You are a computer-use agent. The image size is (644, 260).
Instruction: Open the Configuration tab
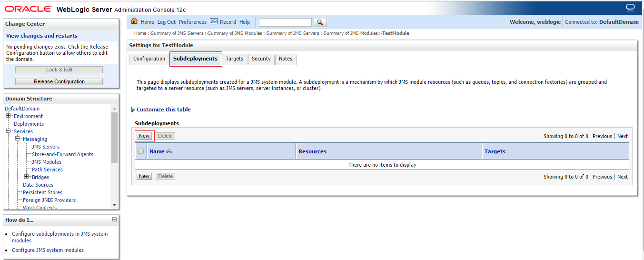(x=149, y=59)
